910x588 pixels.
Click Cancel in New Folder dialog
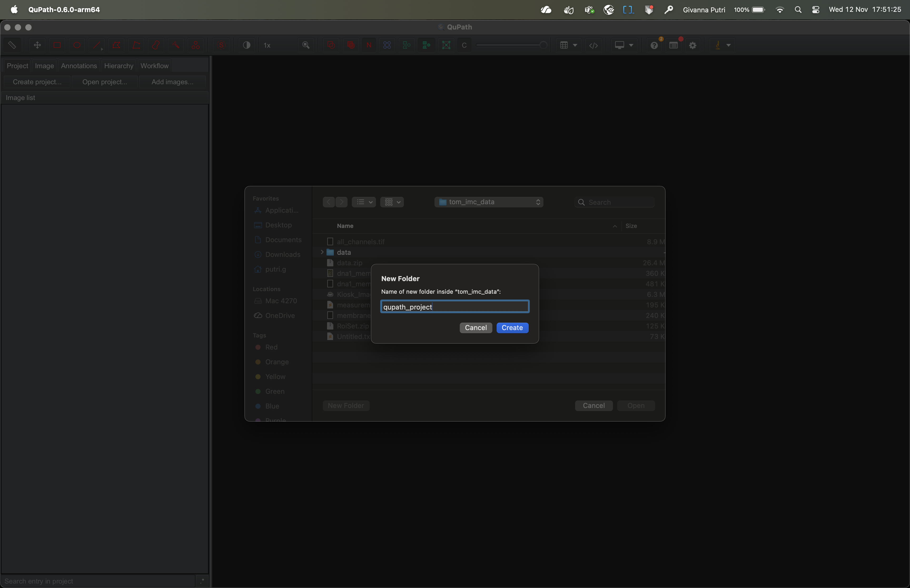(x=476, y=328)
